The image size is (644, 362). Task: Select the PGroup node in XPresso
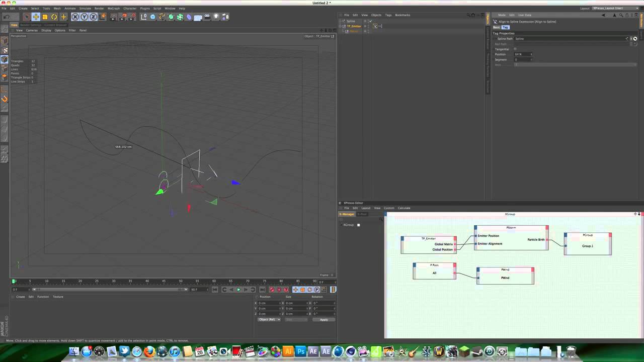pyautogui.click(x=588, y=243)
